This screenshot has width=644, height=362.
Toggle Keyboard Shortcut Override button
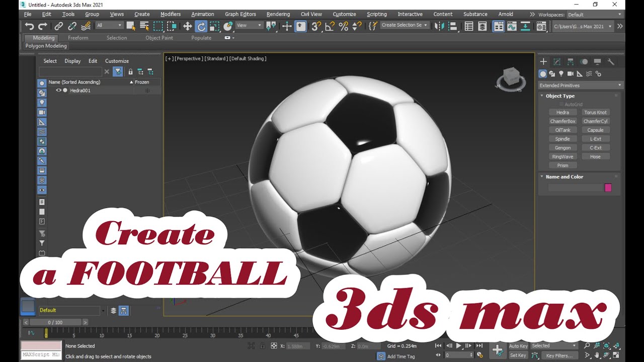tap(301, 26)
